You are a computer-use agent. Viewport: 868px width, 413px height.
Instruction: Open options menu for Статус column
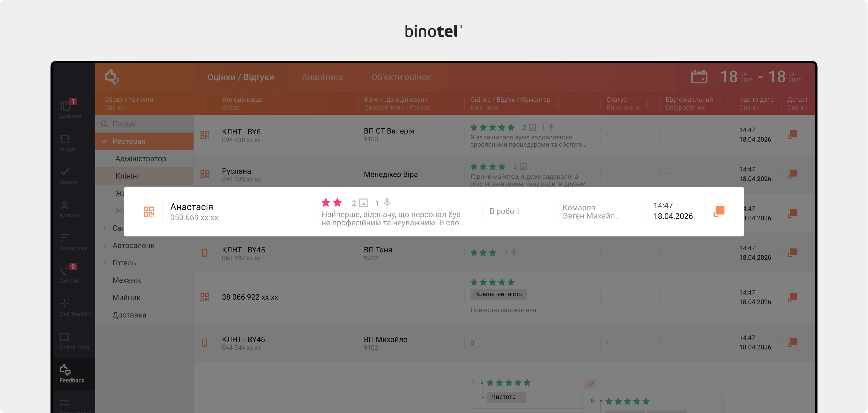pos(646,104)
